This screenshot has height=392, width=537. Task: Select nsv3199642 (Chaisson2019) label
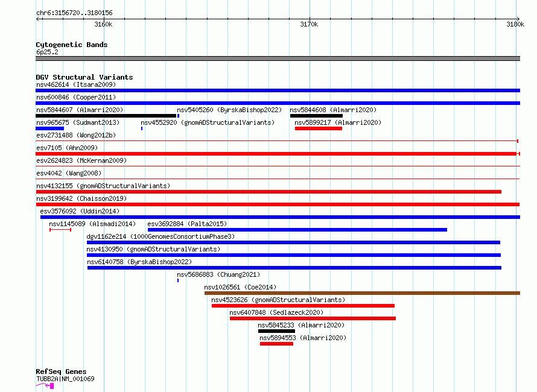coord(81,198)
